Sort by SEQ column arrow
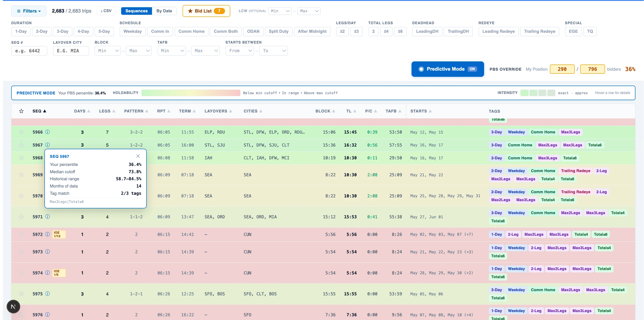Image resolution: width=644 pixels, height=320 pixels. point(45,111)
